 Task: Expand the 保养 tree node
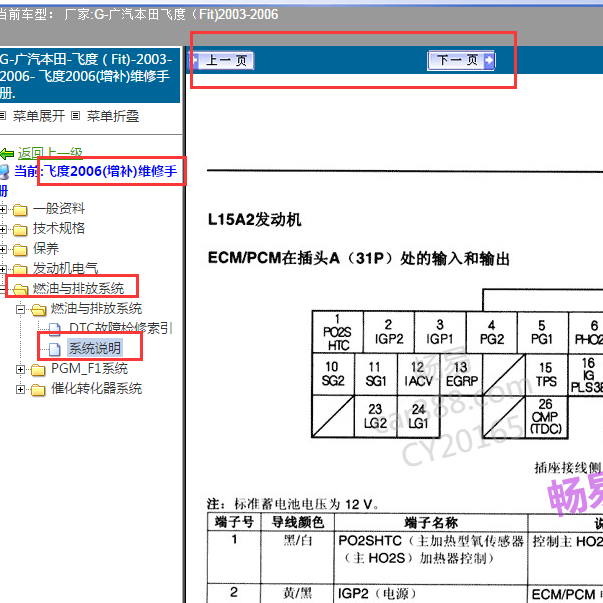pos(3,250)
